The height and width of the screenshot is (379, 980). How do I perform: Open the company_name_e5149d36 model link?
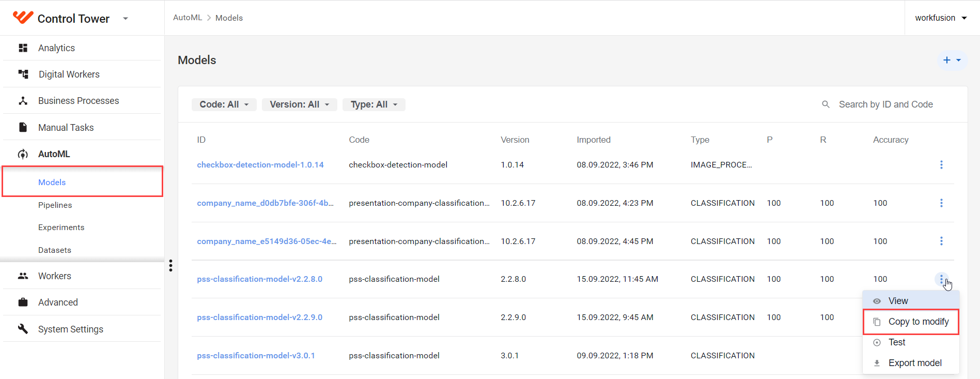coord(267,241)
